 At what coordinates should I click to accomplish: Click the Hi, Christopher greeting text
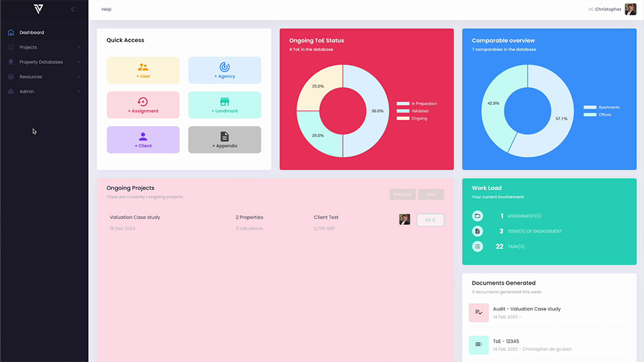(x=605, y=9)
